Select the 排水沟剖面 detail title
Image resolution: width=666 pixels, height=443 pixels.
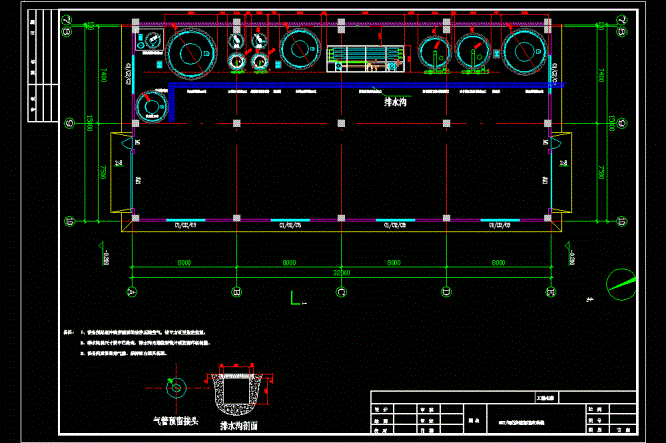pos(239,426)
